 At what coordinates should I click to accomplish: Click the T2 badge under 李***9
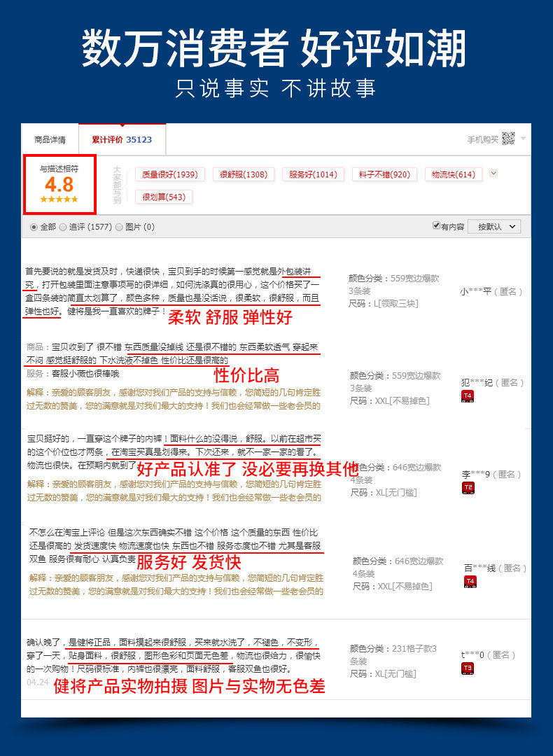pyautogui.click(x=468, y=488)
